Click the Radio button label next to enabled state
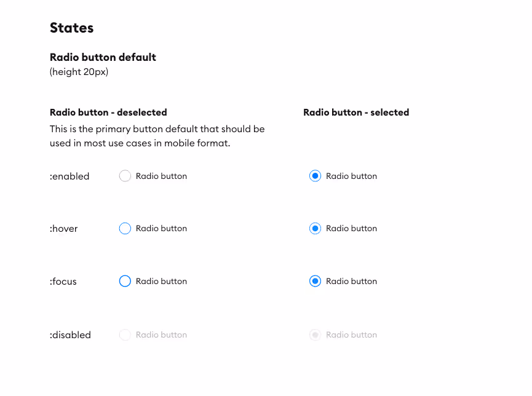The height and width of the screenshot is (396, 532). click(x=162, y=176)
